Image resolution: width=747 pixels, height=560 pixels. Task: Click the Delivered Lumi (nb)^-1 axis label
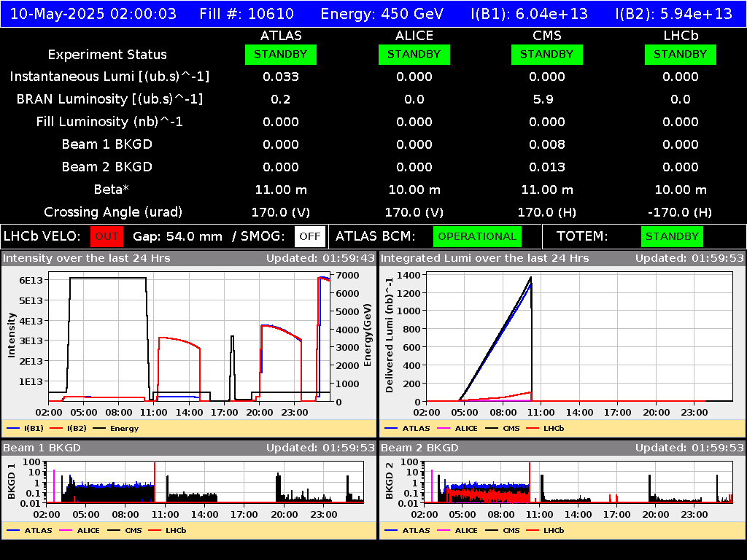(390, 335)
